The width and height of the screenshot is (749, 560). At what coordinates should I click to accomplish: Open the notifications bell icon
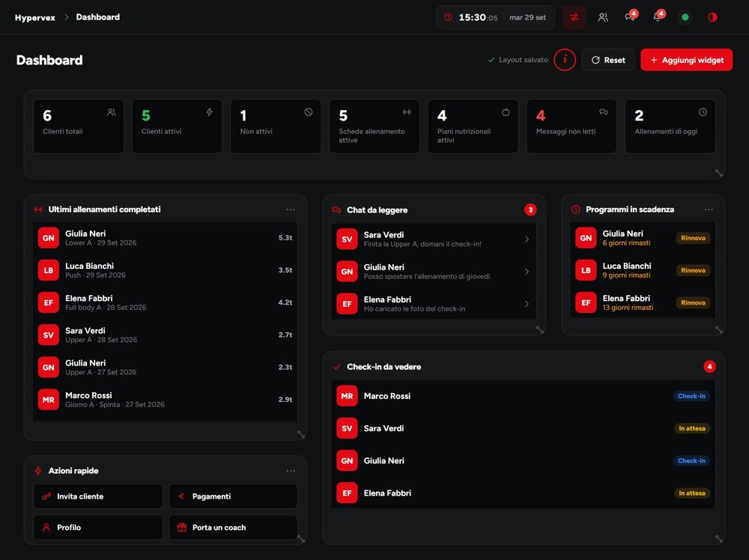click(658, 17)
